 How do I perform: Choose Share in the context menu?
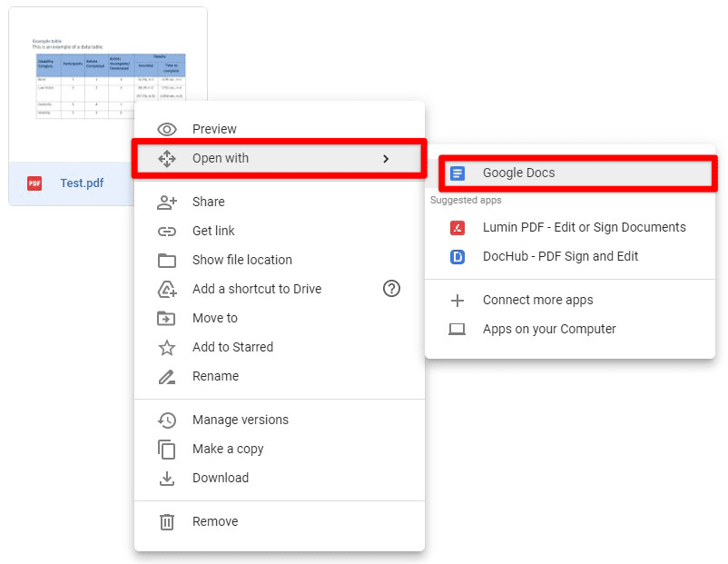click(x=280, y=203)
